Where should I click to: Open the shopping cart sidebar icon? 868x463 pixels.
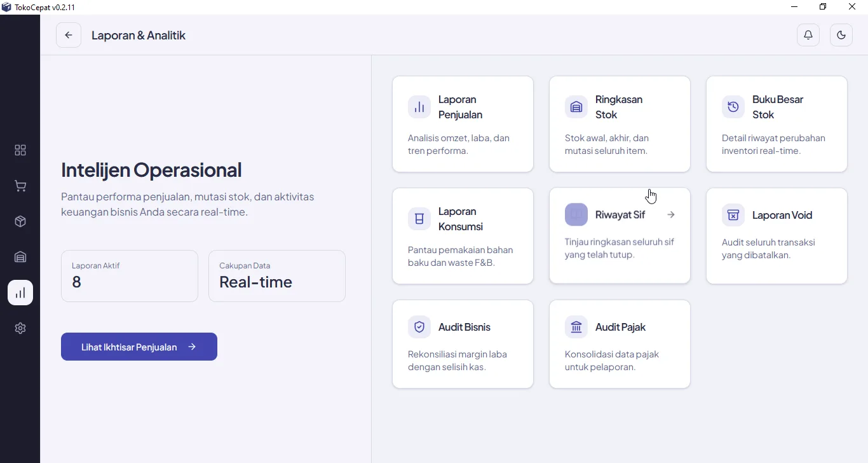click(x=20, y=186)
